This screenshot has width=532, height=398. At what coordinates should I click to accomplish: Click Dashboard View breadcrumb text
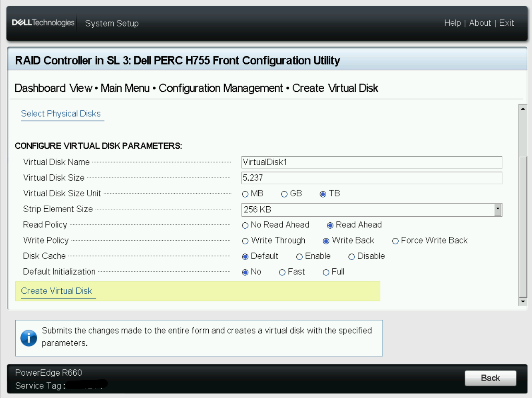tap(53, 88)
